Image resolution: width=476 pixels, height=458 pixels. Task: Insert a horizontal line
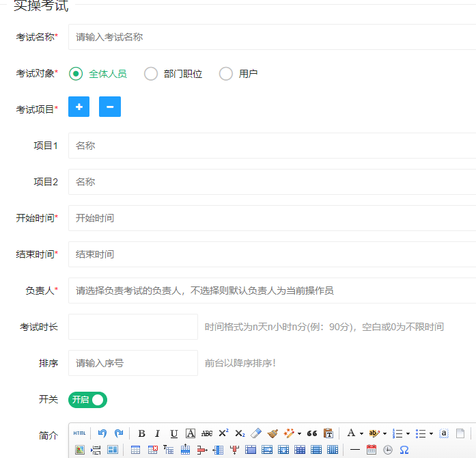click(355, 450)
